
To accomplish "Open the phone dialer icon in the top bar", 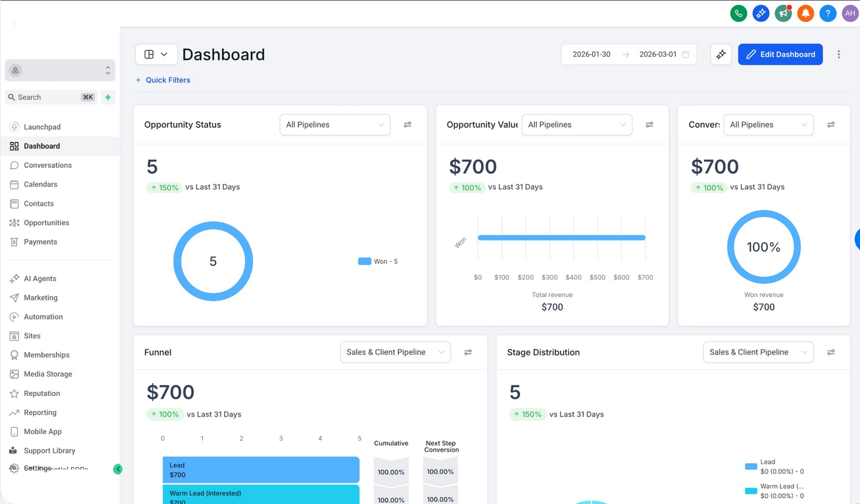I will tap(738, 13).
